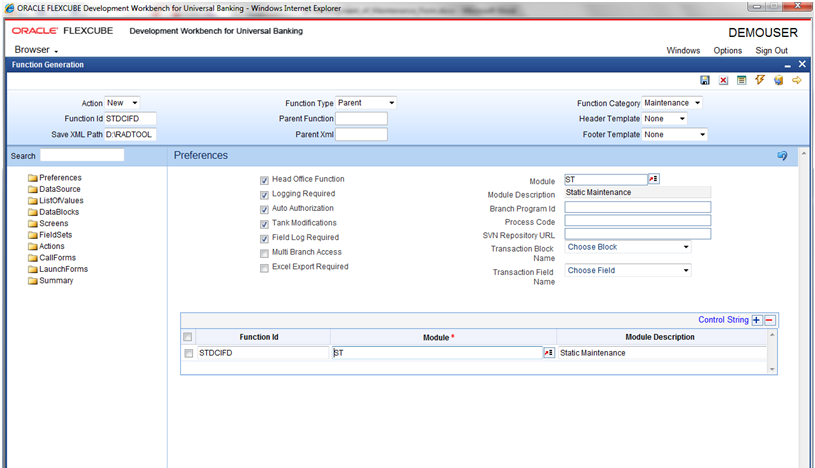Viewport: 815px width, 468px height.
Task: Click the list sheet toolbar icon
Action: coord(742,80)
